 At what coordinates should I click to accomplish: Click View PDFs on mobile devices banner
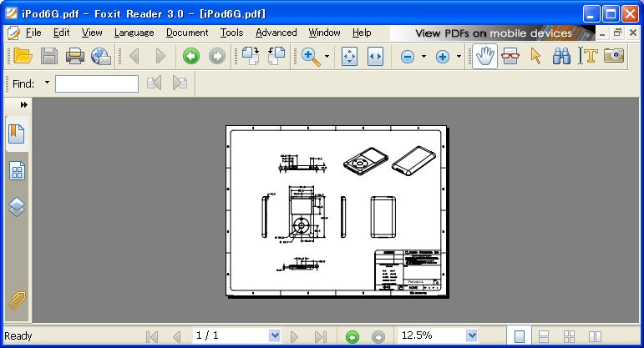[x=493, y=33]
